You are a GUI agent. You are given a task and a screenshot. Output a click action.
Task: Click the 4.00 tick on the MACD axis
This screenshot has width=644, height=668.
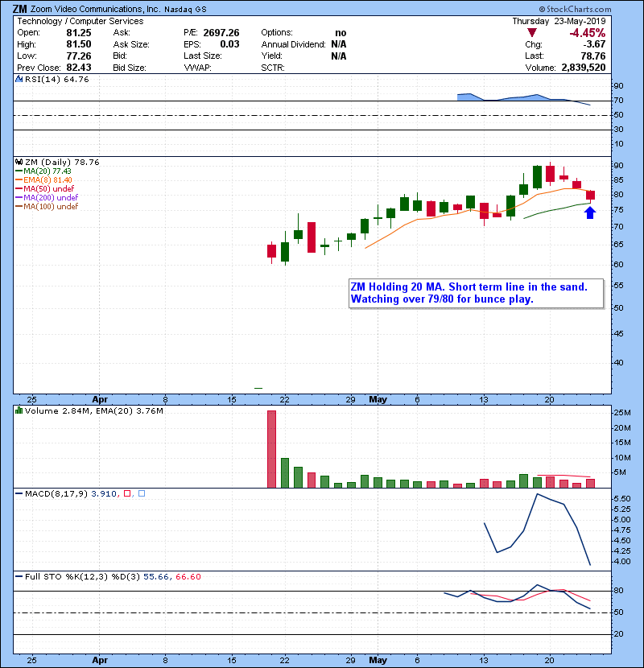[x=622, y=562]
